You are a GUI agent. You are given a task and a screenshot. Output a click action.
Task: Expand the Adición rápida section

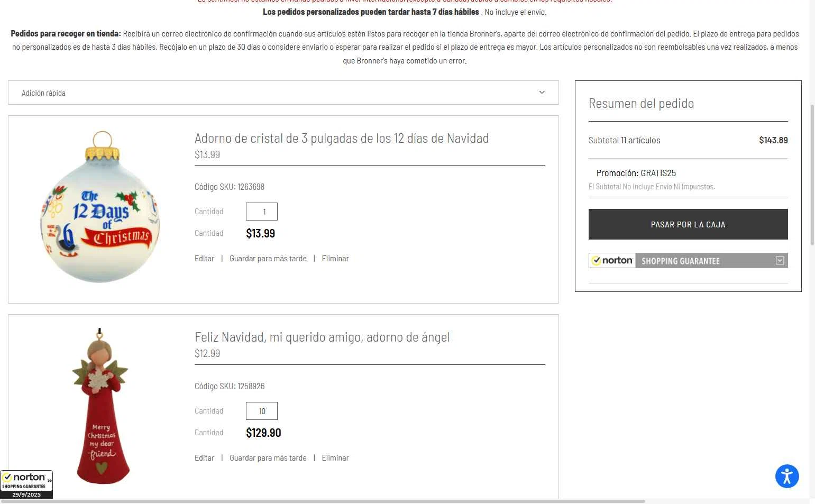(x=283, y=93)
